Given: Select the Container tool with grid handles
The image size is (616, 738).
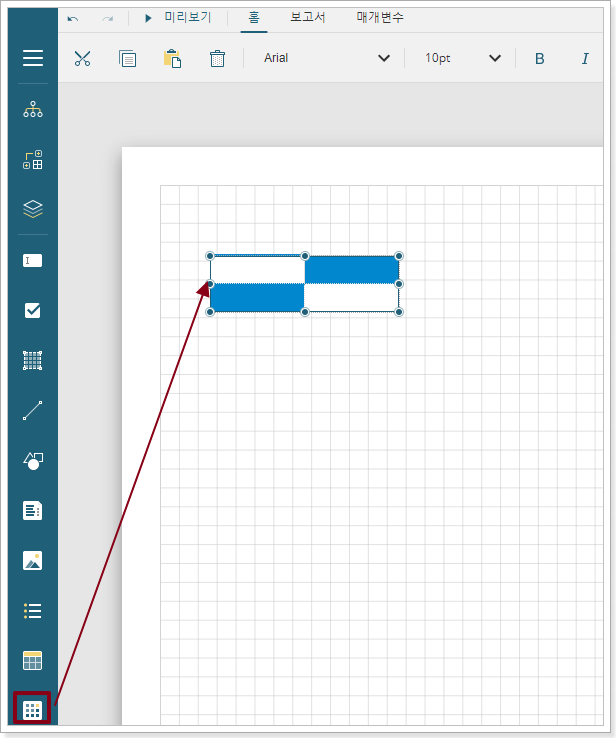Looking at the screenshot, I should 33,360.
